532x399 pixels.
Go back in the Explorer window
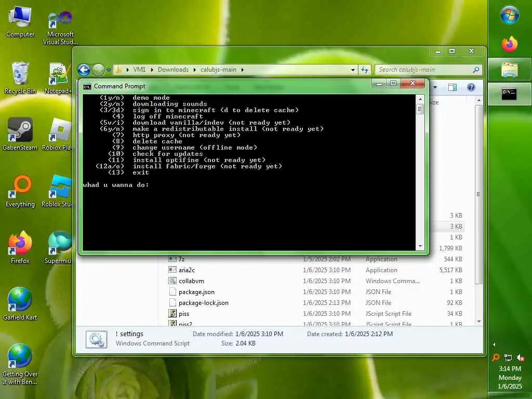(84, 70)
